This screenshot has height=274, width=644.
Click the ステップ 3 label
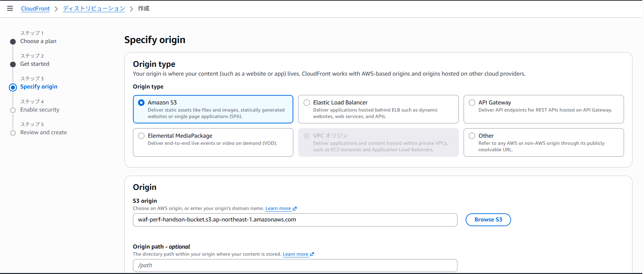(x=32, y=78)
